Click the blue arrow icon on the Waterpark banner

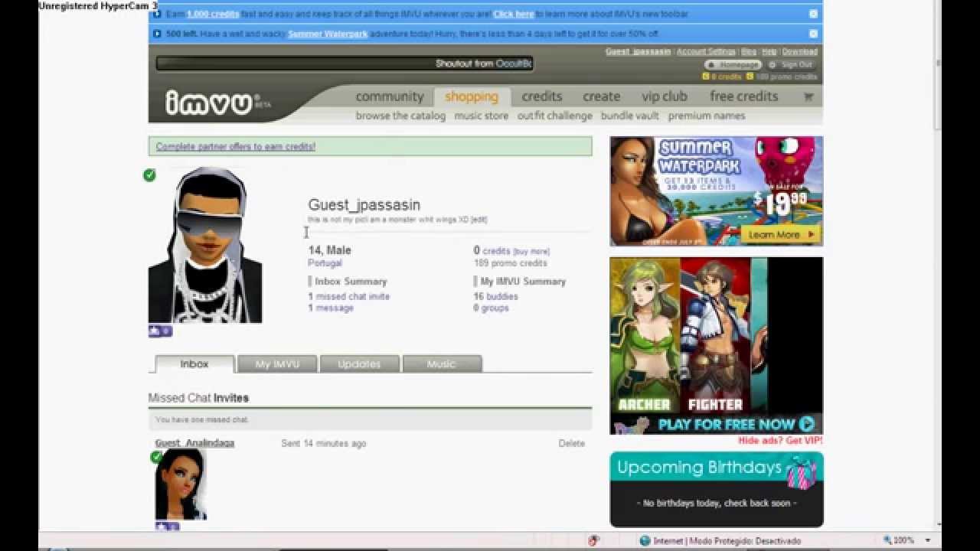(x=157, y=34)
